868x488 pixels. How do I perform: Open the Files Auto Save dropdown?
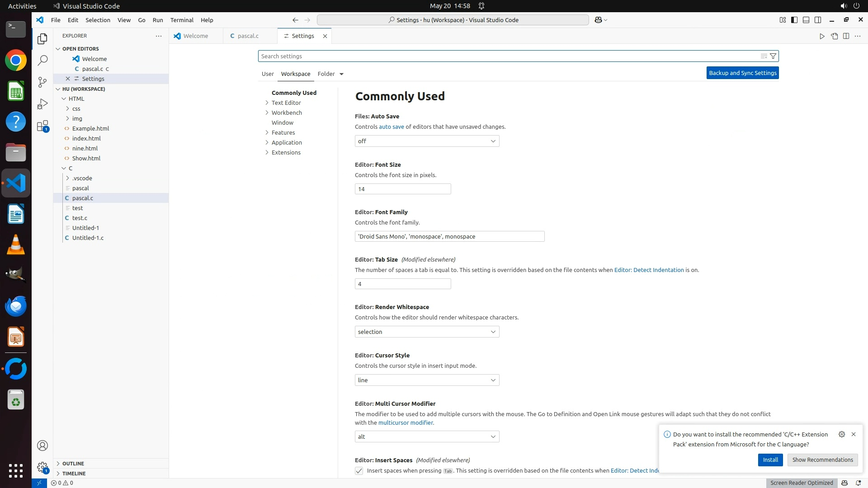pos(427,141)
